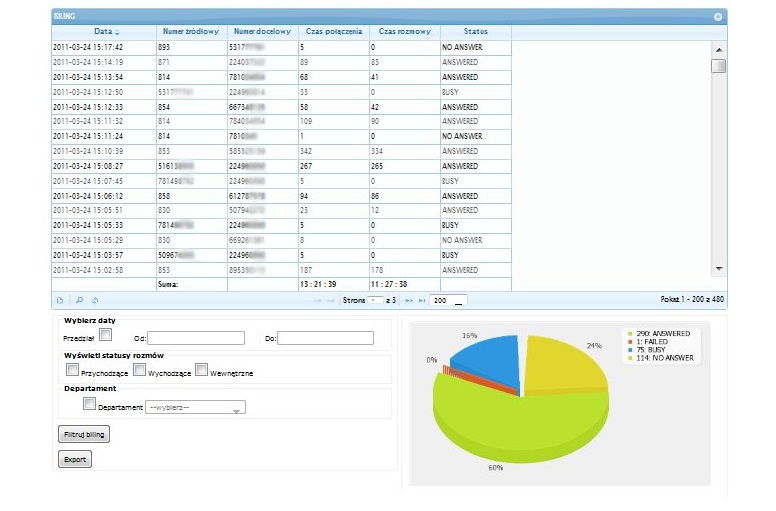Click the '114: NO ANSWER' legend entry
Viewport: 776px width, 511px height.
[661, 358]
